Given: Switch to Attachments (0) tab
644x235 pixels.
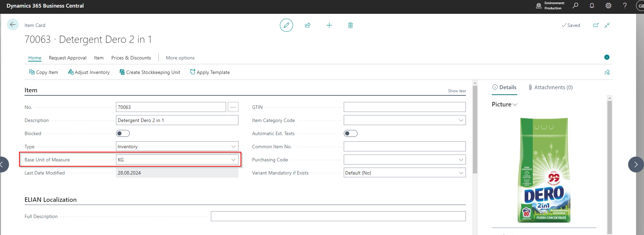Looking at the screenshot, I should point(550,87).
